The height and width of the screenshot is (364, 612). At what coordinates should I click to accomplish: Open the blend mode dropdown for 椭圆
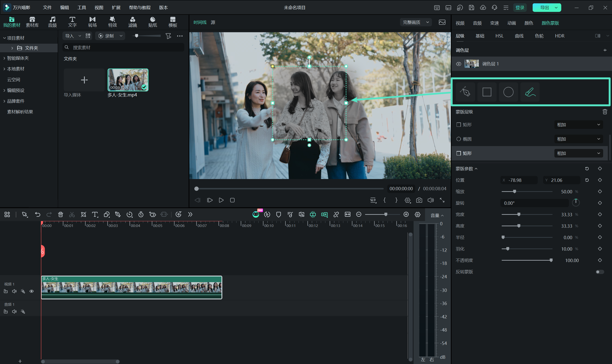(x=578, y=139)
